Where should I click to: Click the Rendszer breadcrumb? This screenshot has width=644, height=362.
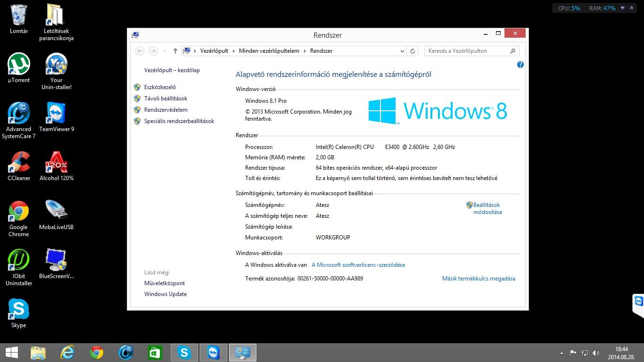321,51
